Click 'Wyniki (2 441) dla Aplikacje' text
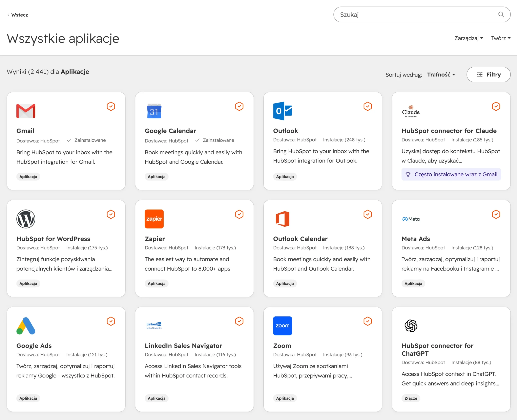 coord(48,72)
